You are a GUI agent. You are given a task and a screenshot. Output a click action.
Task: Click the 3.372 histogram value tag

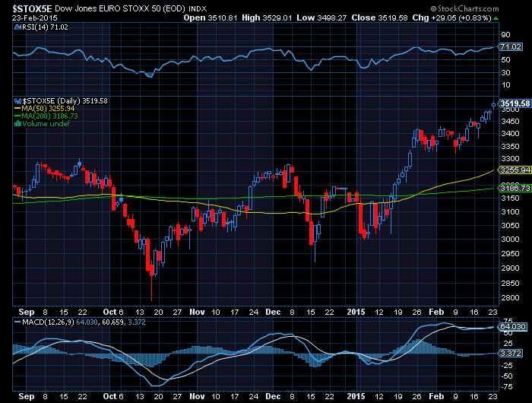point(510,353)
